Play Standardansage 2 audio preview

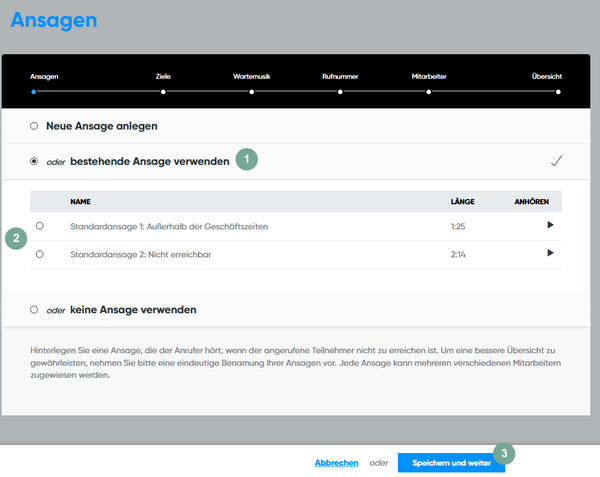tap(549, 254)
